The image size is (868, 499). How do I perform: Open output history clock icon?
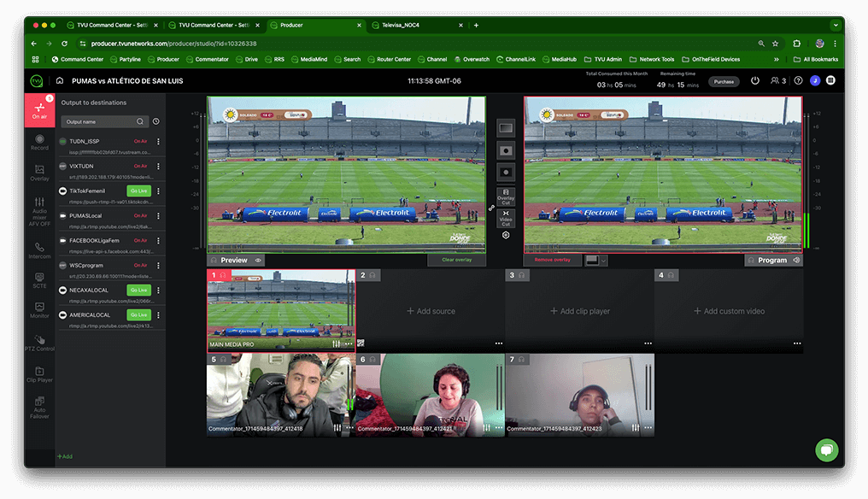pyautogui.click(x=156, y=121)
